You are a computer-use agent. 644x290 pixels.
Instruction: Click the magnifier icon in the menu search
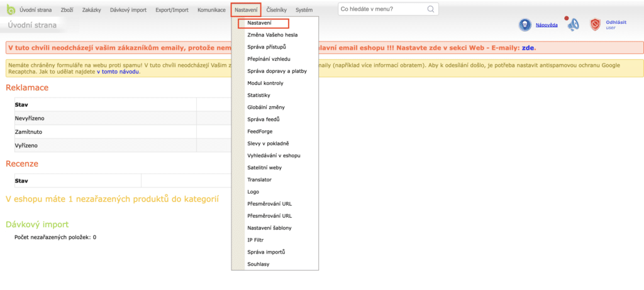(431, 9)
